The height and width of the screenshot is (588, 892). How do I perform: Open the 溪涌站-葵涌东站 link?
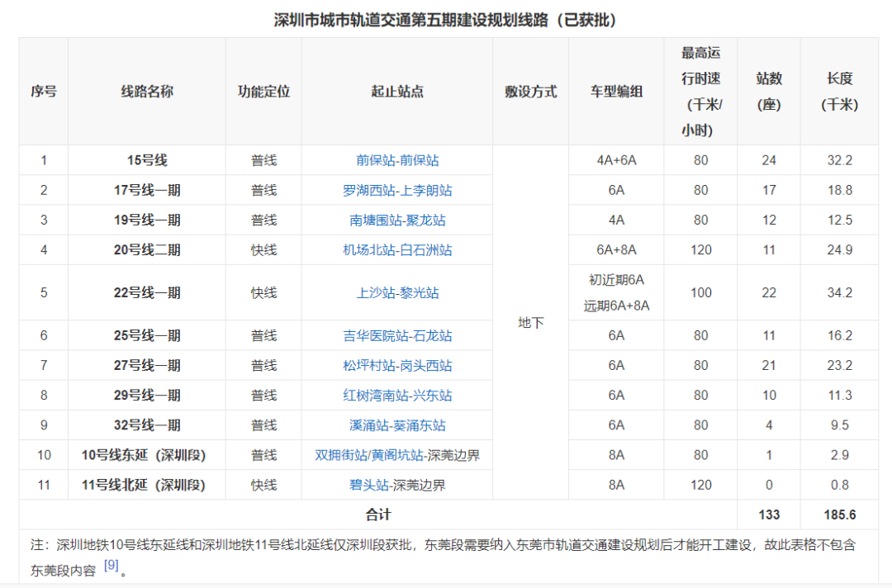tap(397, 425)
